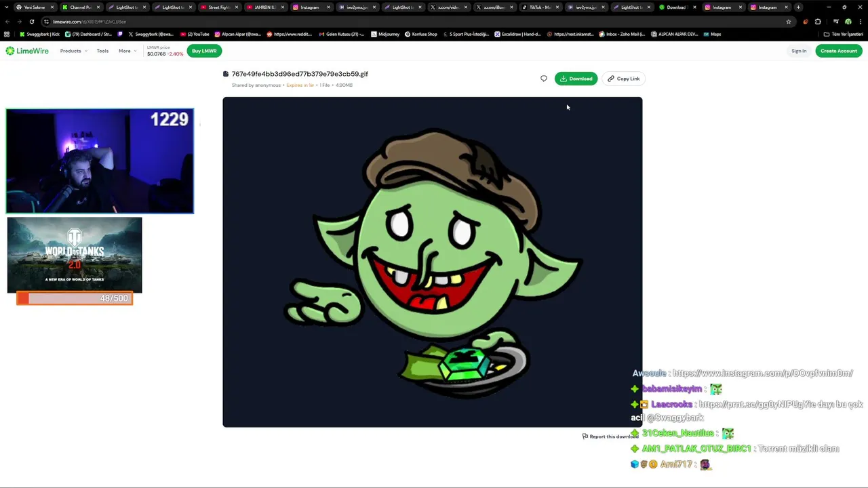Image resolution: width=868 pixels, height=488 pixels.
Task: Open a new browser tab
Action: click(x=798, y=7)
